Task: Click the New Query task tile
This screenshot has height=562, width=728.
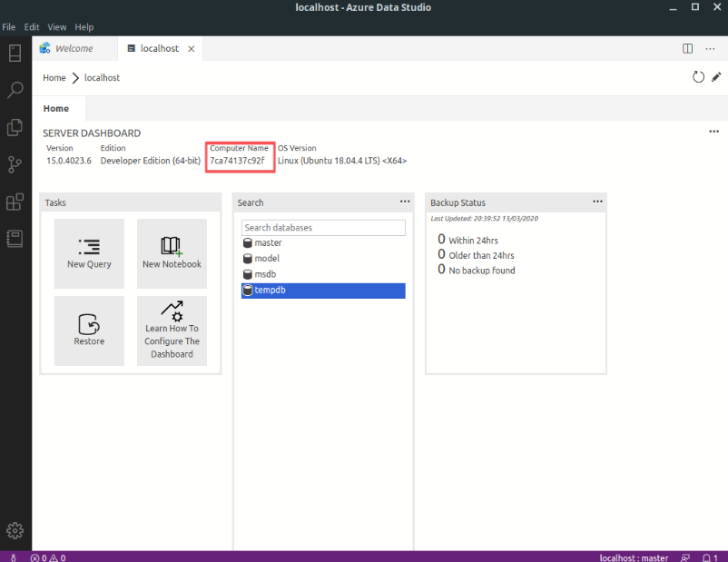Action: tap(89, 253)
